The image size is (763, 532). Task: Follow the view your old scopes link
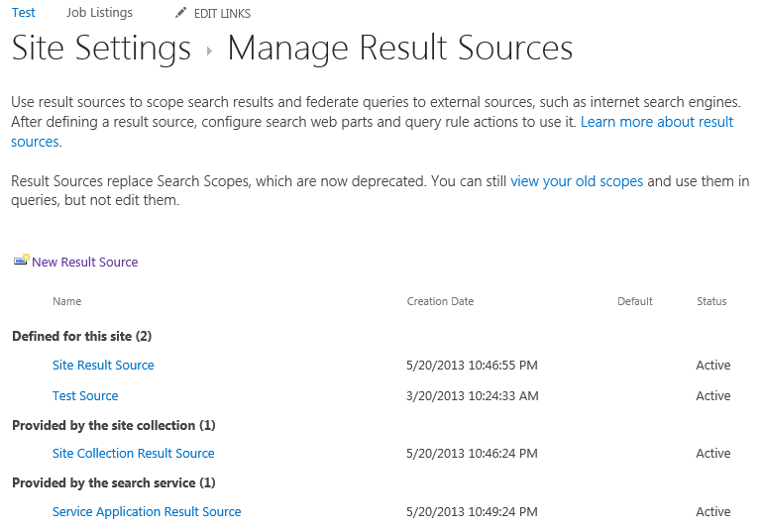click(x=577, y=181)
